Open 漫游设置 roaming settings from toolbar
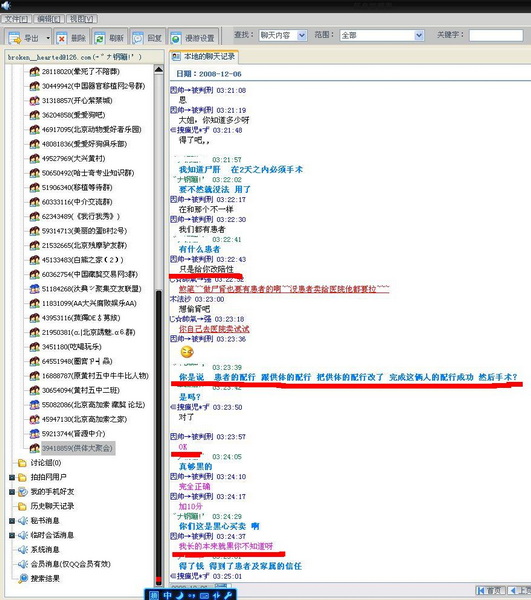The width and height of the screenshot is (531, 600). coord(193,38)
